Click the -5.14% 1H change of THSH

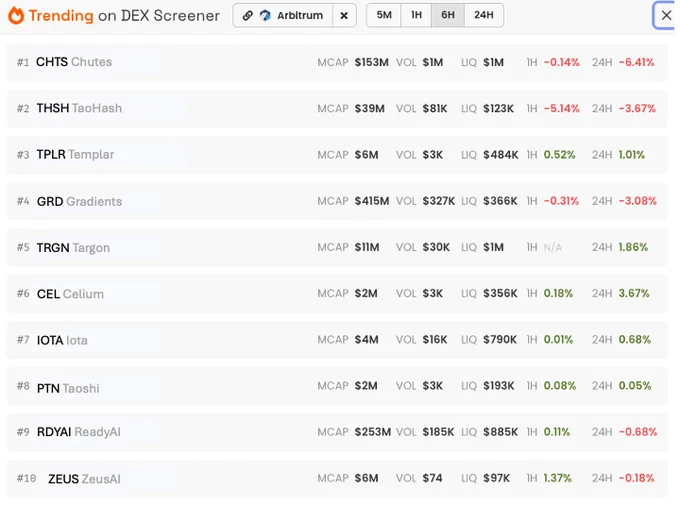coord(562,108)
